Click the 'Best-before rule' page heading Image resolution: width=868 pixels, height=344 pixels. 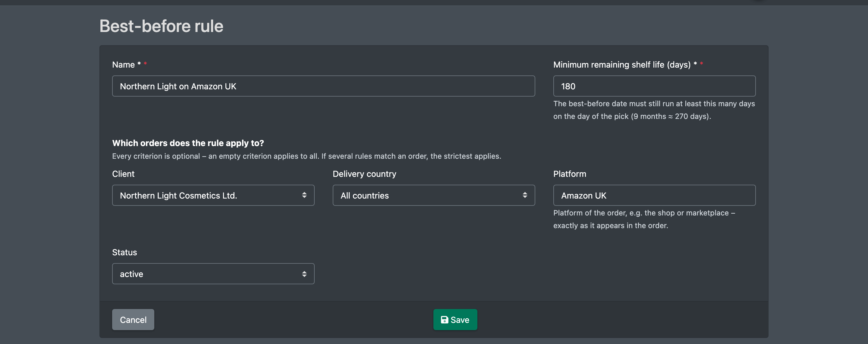click(162, 26)
